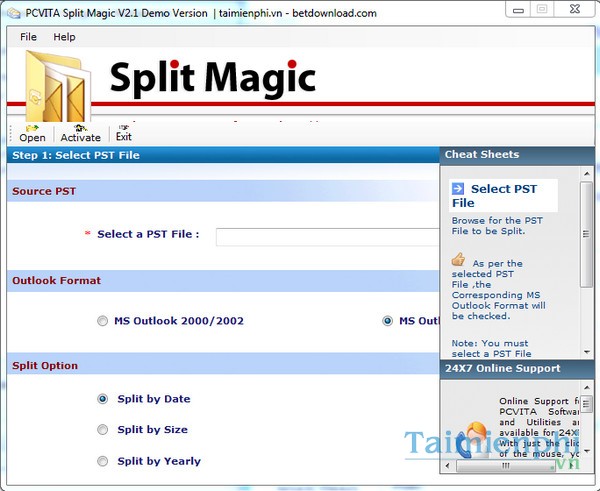
Task: Select the second MS Outlook format radio button
Action: click(387, 321)
